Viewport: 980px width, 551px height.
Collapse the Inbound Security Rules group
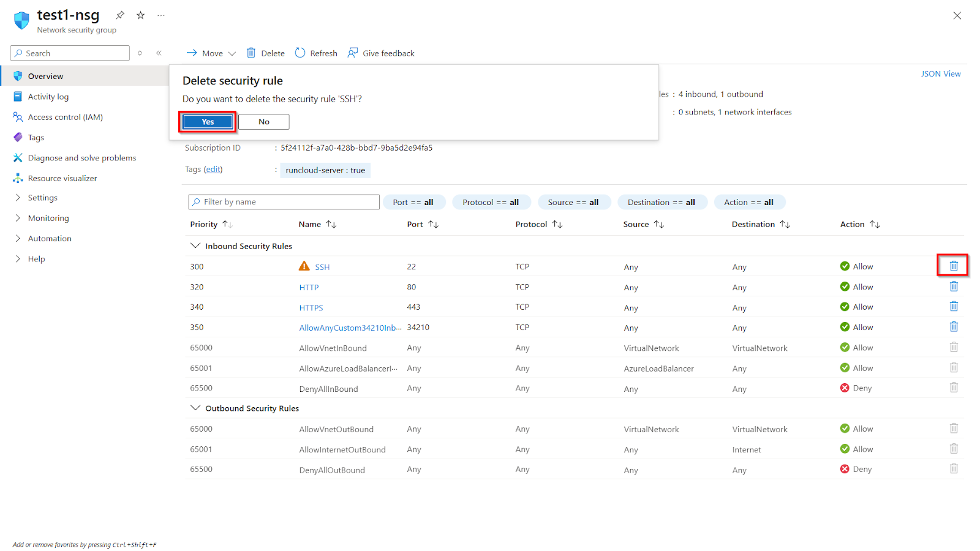click(195, 246)
